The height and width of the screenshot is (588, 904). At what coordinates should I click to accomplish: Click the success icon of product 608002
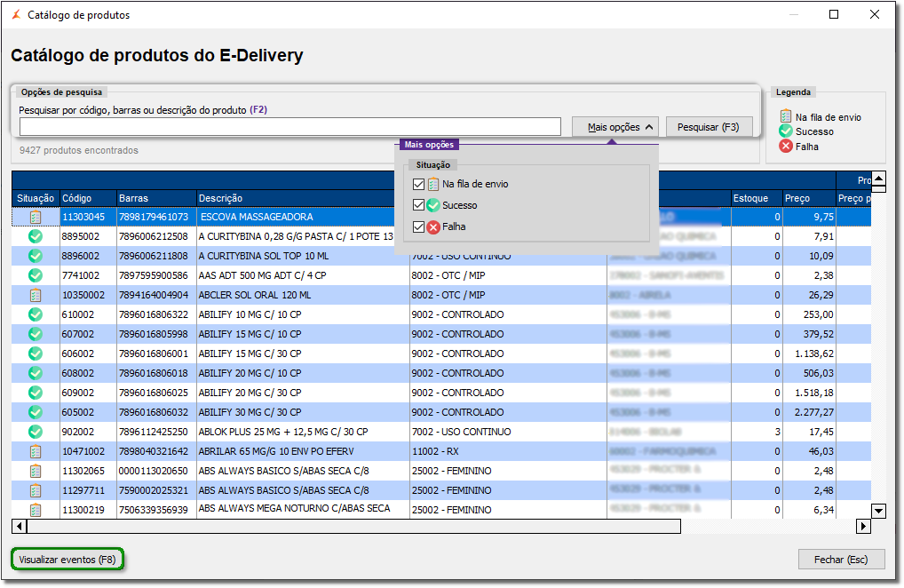(36, 374)
